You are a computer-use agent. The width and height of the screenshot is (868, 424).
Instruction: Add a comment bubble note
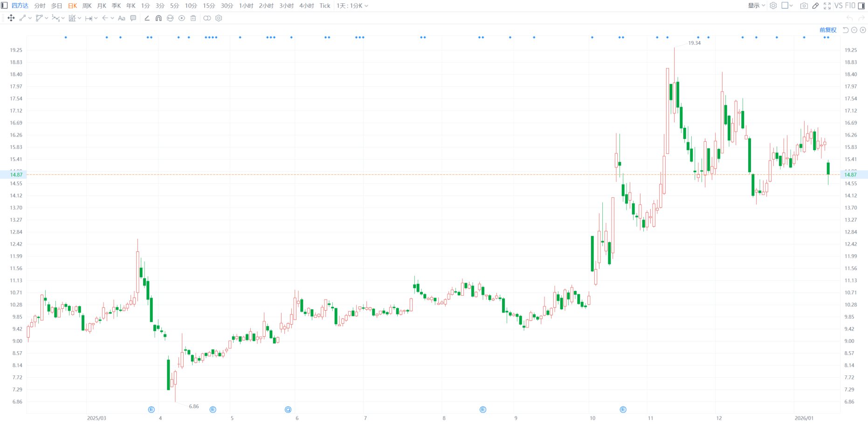[x=133, y=18]
